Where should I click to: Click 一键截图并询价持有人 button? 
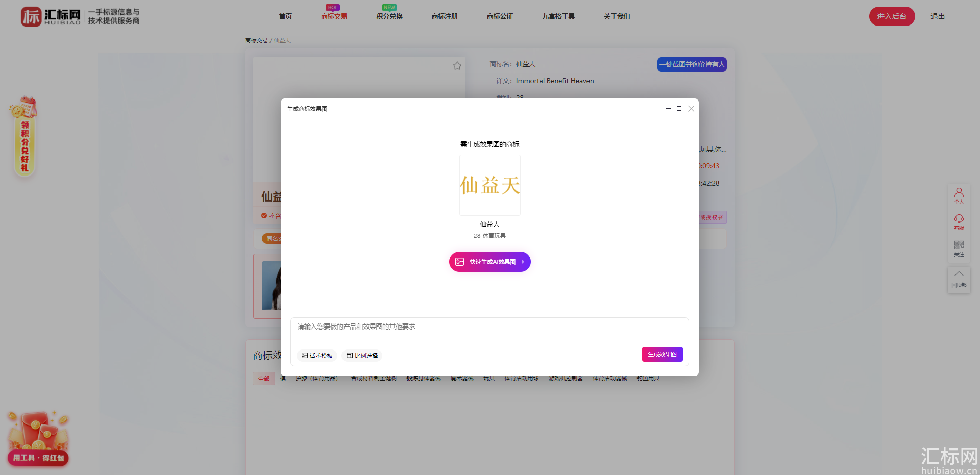pos(692,64)
